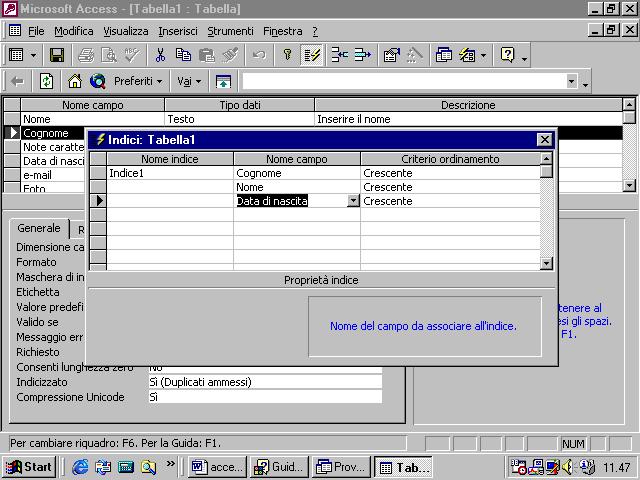Click the Web toolbar Back arrow
This screenshot has height=480, width=640.
point(17,81)
